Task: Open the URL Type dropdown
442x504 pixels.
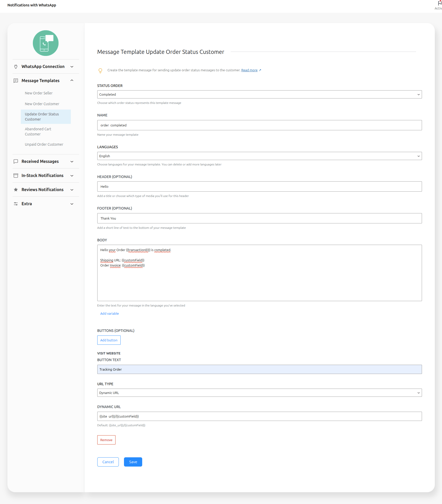Action: pyautogui.click(x=259, y=393)
